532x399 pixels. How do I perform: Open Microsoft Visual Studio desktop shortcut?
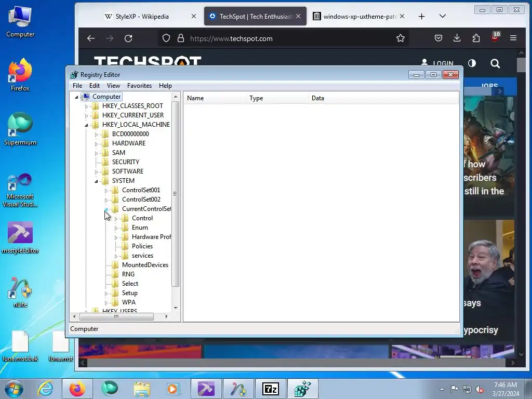pos(20,190)
